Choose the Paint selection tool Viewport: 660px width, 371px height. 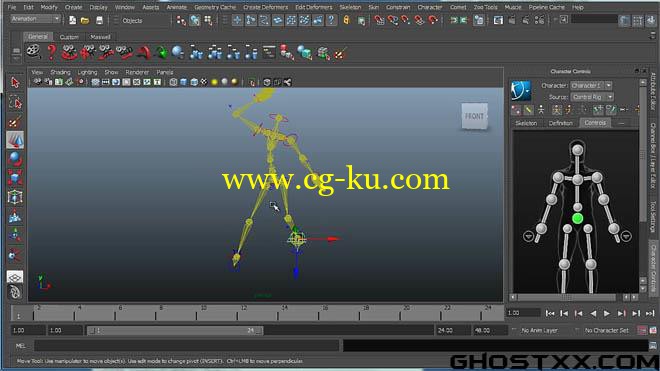(x=15, y=122)
